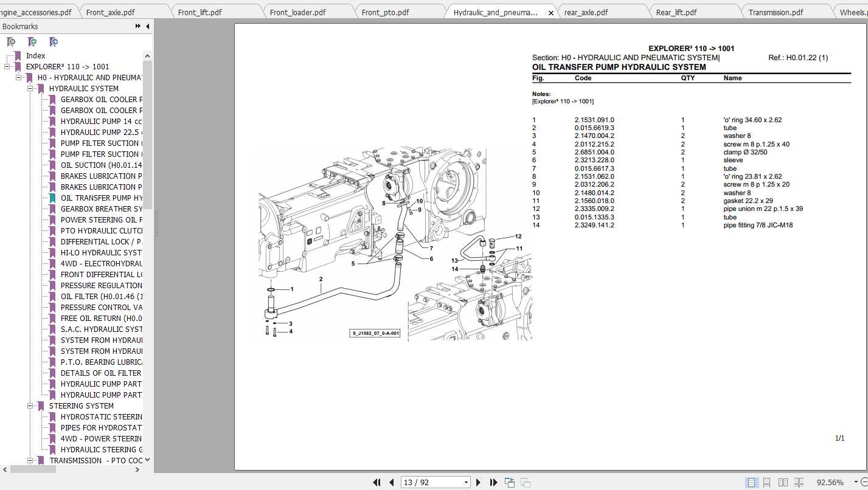Image resolution: width=868 pixels, height=490 pixels.
Task: Open the snapshot tool icon
Action: pos(509,482)
